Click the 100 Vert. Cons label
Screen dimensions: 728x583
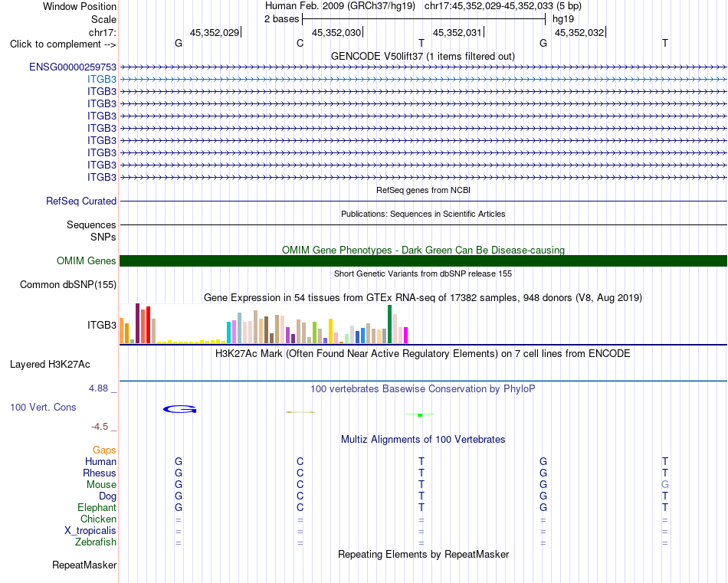pyautogui.click(x=43, y=407)
